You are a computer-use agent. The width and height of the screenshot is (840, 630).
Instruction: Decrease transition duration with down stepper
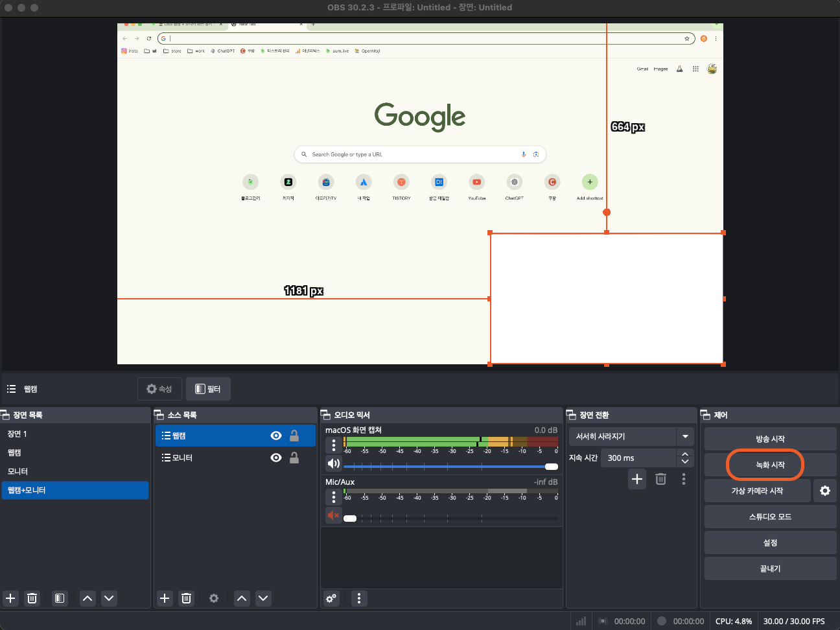coord(685,462)
